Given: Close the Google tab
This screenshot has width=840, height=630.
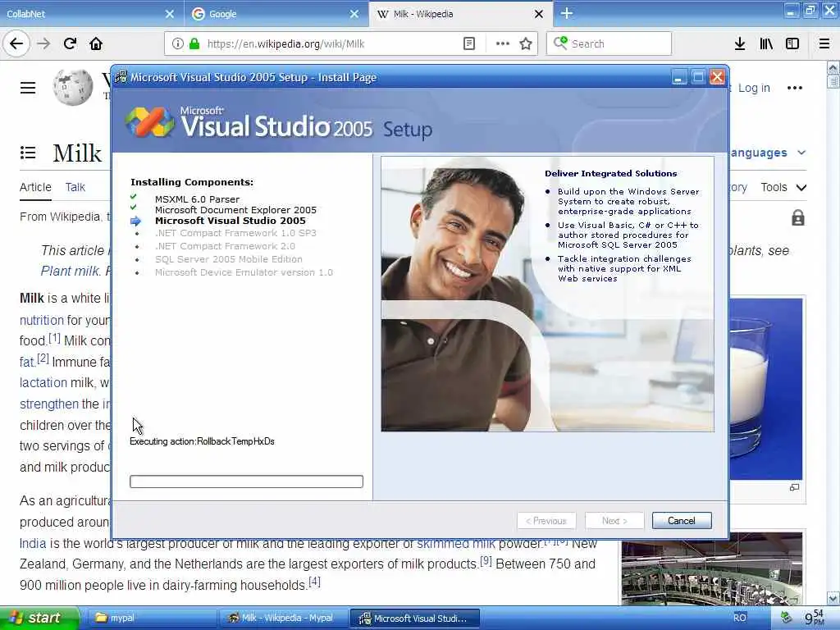Looking at the screenshot, I should tap(354, 14).
